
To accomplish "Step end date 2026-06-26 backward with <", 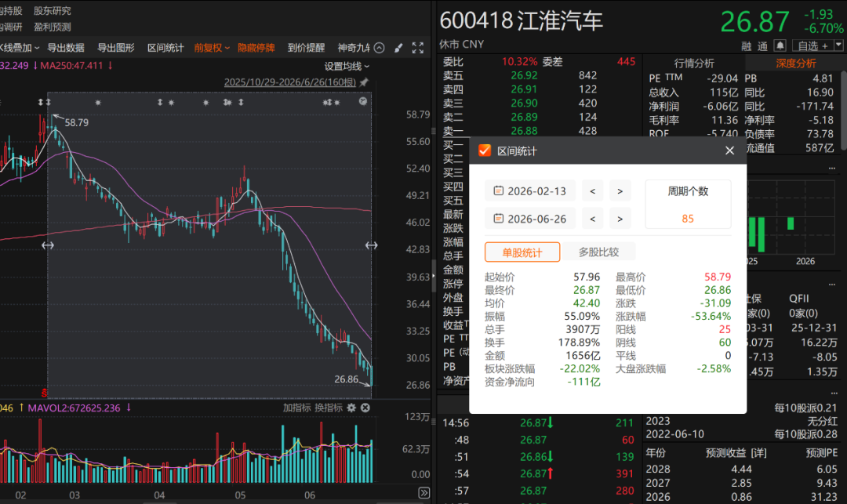I will pos(593,219).
